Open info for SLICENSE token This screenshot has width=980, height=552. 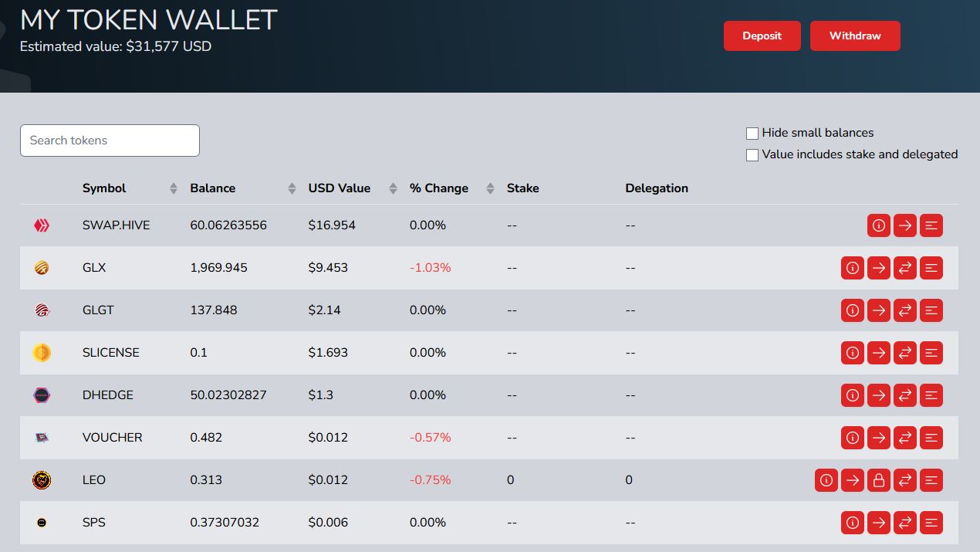[x=853, y=353]
